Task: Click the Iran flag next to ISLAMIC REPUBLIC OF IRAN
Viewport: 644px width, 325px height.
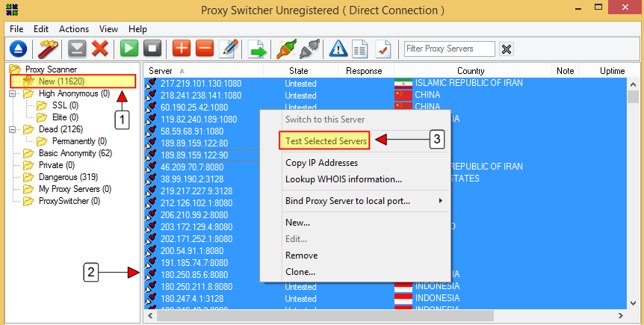Action: pyautogui.click(x=403, y=84)
